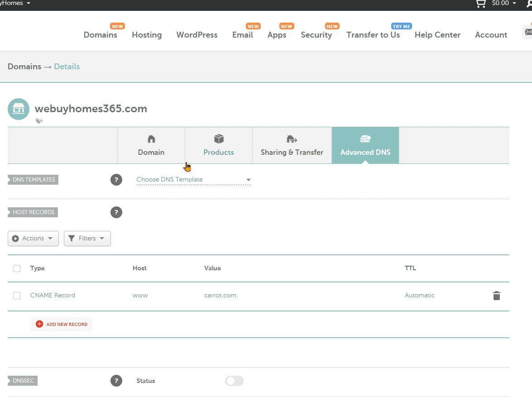This screenshot has width=532, height=397.
Task: Select the Advanced DNS tab
Action: click(365, 146)
